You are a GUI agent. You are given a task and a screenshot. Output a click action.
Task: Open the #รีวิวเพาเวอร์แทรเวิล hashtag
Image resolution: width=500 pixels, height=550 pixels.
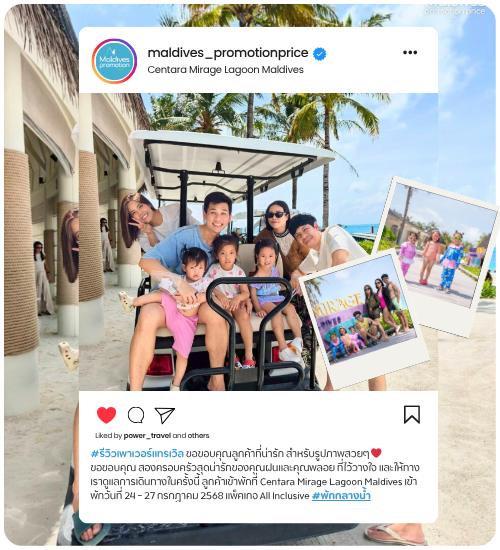(137, 454)
